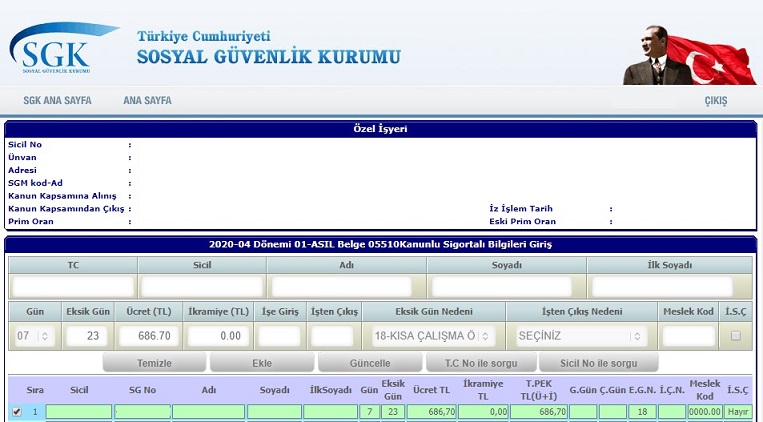
Task: Click the Sicil No label
Action: click(x=25, y=145)
